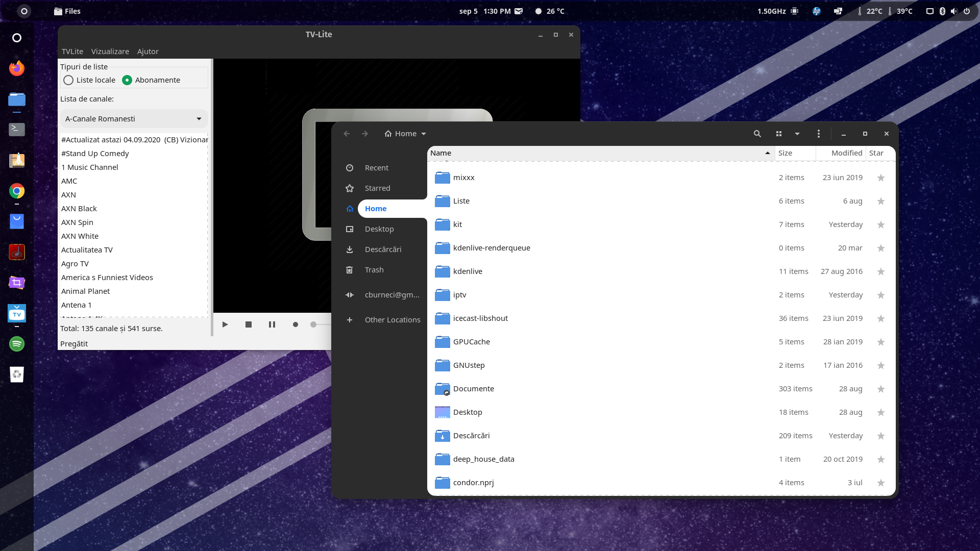Select the condor.nprj folder

click(x=661, y=483)
